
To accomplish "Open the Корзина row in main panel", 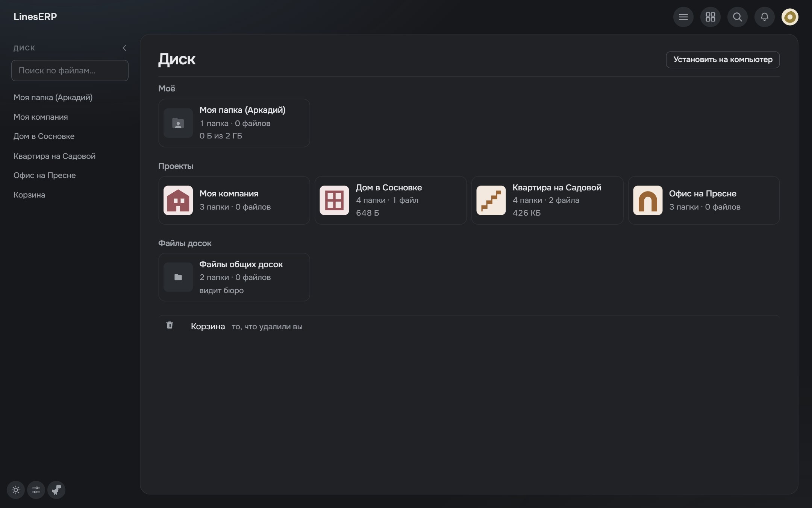I will 469,326.
